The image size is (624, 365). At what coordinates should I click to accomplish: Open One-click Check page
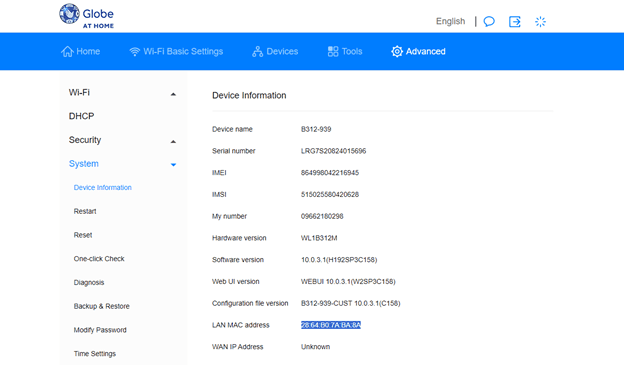99,259
